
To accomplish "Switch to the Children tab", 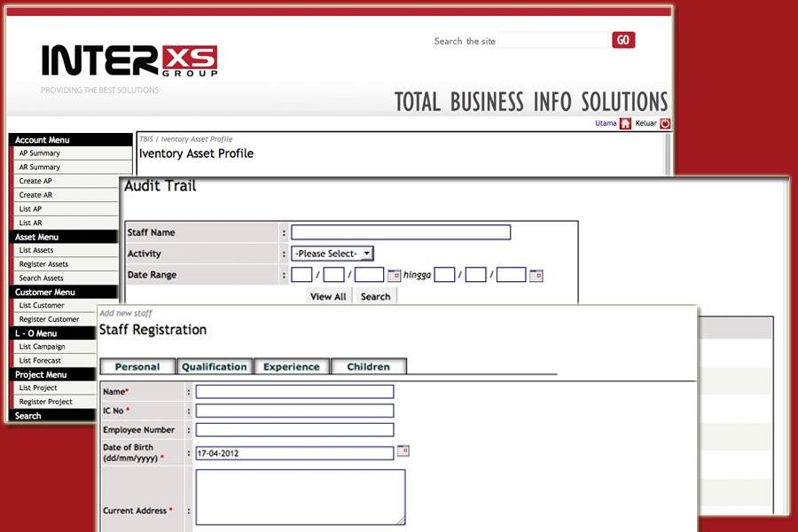I will pyautogui.click(x=368, y=366).
